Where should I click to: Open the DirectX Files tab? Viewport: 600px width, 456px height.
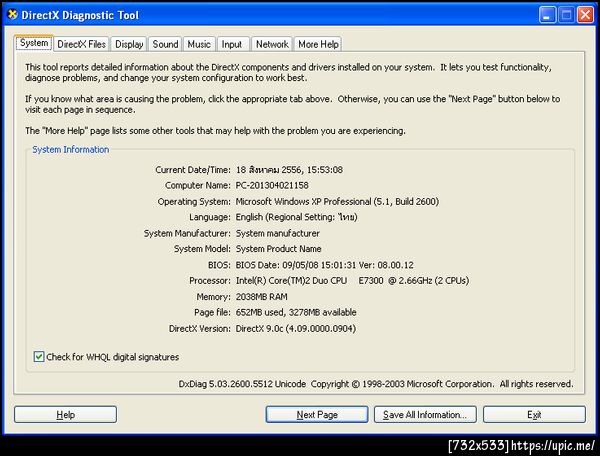(x=81, y=44)
